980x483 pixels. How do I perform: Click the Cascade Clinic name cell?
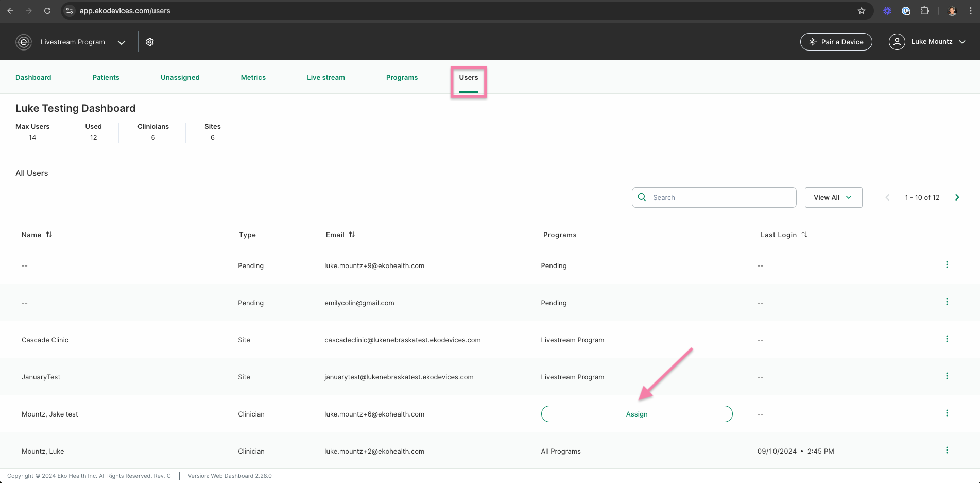tap(45, 340)
